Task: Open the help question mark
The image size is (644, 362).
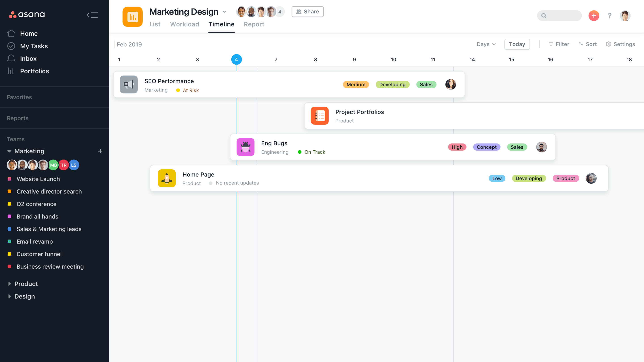Action: tap(610, 16)
